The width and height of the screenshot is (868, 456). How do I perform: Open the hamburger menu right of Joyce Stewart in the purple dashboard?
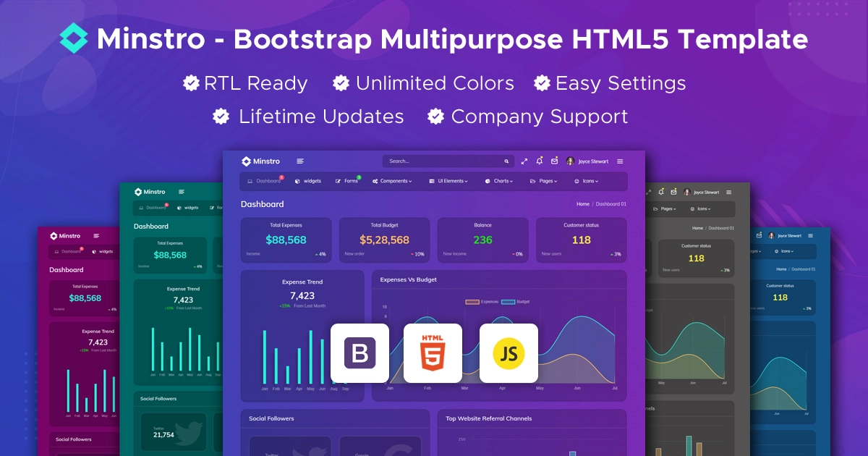pos(620,161)
